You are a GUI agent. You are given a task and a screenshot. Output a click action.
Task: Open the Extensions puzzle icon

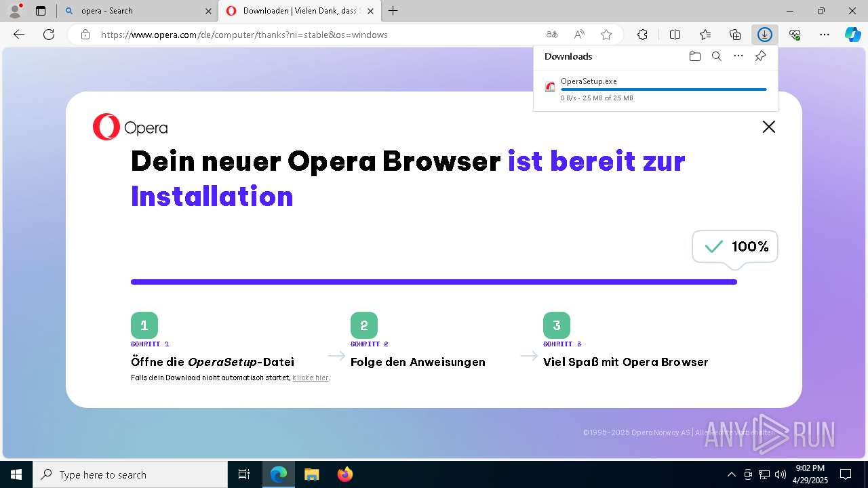click(x=642, y=35)
